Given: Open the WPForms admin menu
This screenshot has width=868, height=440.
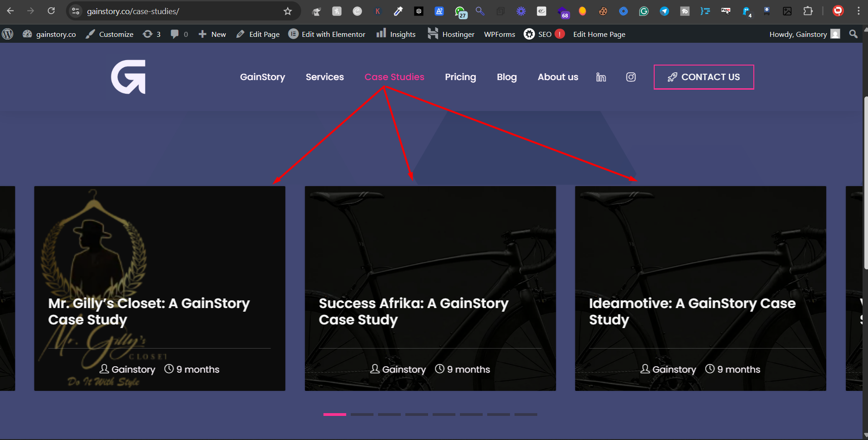Looking at the screenshot, I should [x=500, y=34].
